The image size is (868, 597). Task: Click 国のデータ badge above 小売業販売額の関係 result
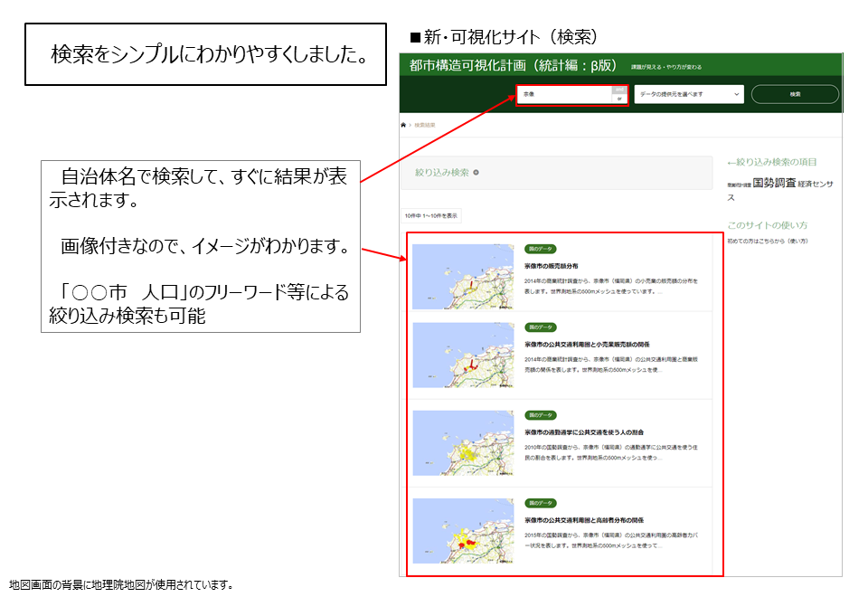point(541,327)
